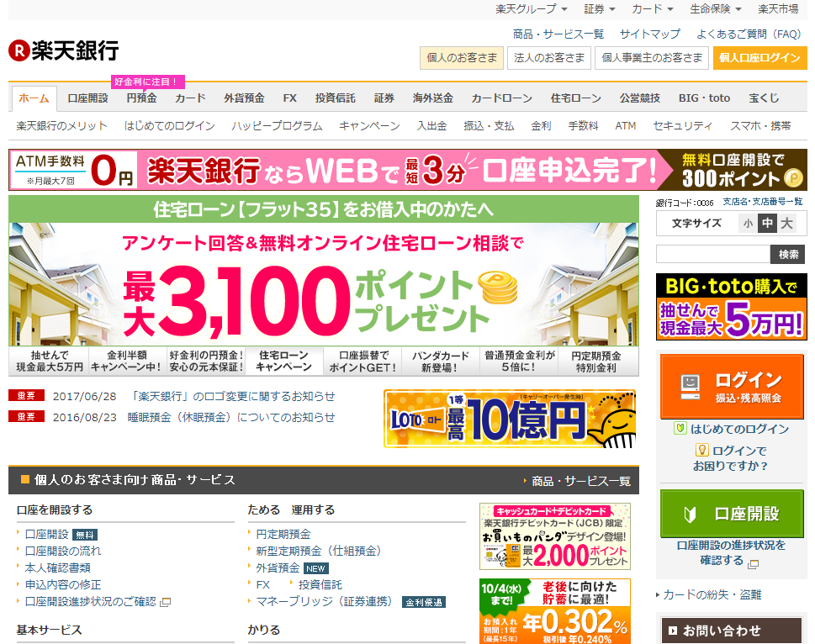
Task: Select 個人事業主のお客さま button
Action: 652,58
